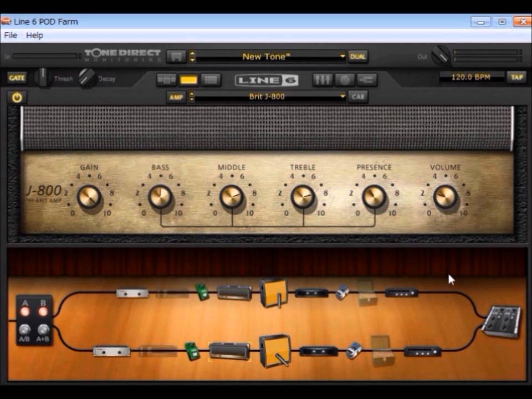Viewport: 532px width, 399px height.
Task: Step to the previous amp model arrow
Action: click(x=192, y=94)
